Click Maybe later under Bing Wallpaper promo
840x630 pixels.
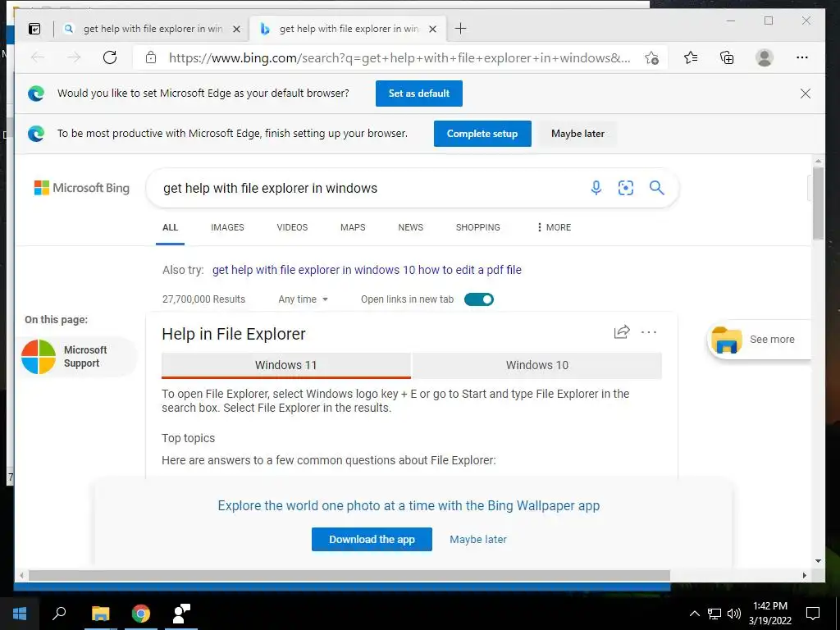(478, 540)
